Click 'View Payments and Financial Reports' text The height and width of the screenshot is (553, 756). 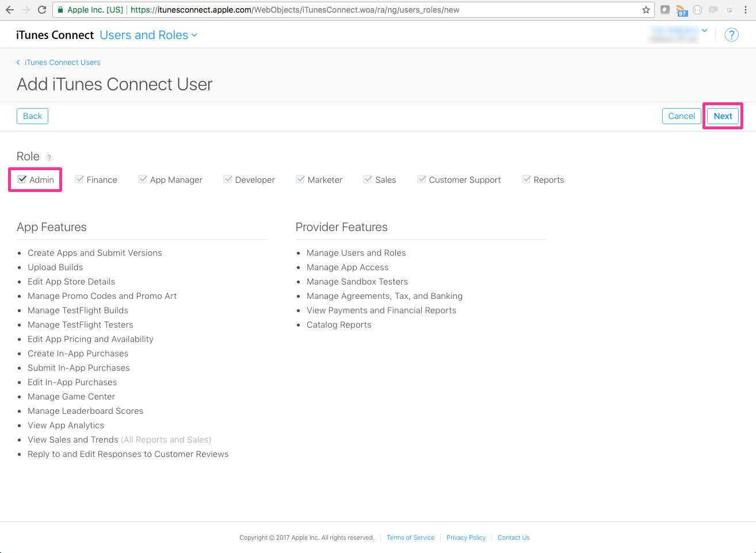[381, 310]
